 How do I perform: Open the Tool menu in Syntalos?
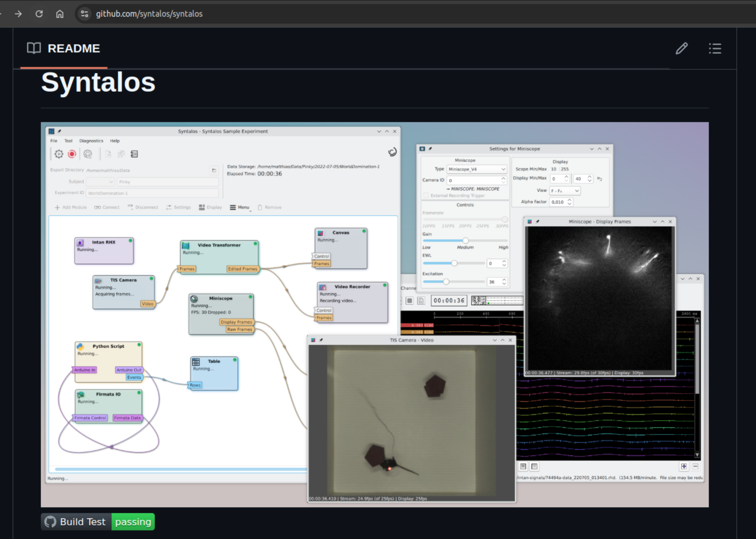[x=68, y=141]
